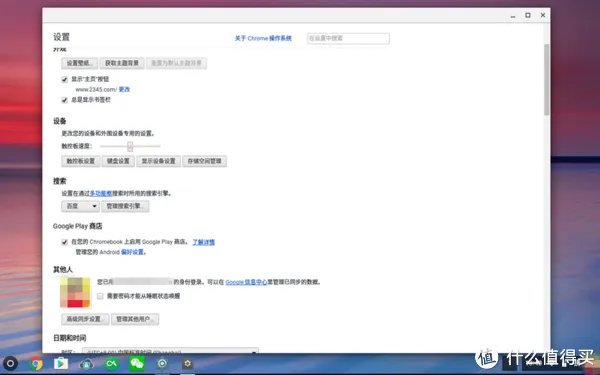Open Android 偏好设置 link
600x375 pixels.
click(x=132, y=252)
